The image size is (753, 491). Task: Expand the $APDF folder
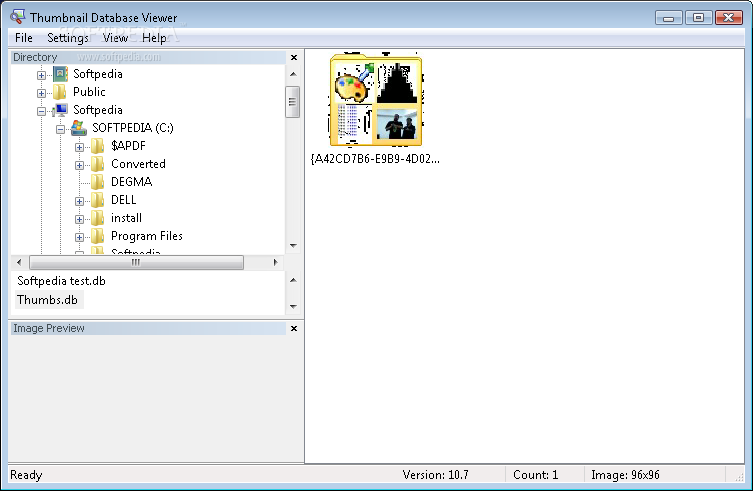pyautogui.click(x=80, y=147)
